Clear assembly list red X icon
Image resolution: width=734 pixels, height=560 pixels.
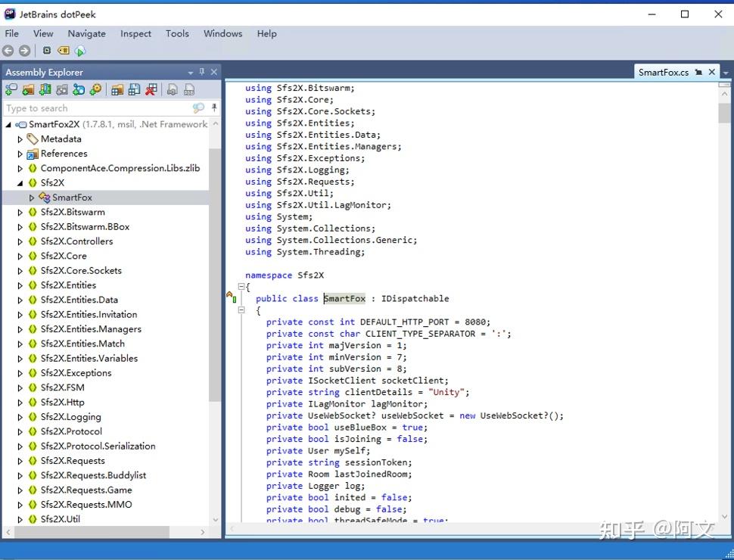pos(151,89)
